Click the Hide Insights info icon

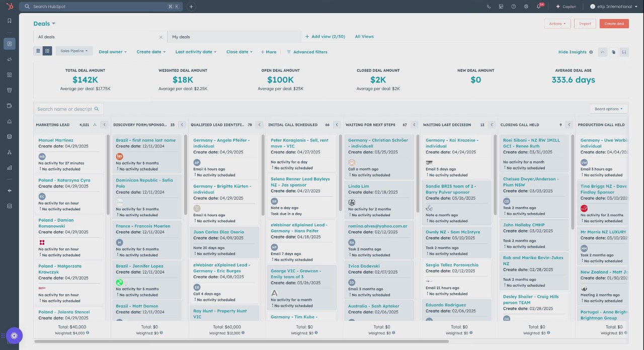(x=591, y=52)
